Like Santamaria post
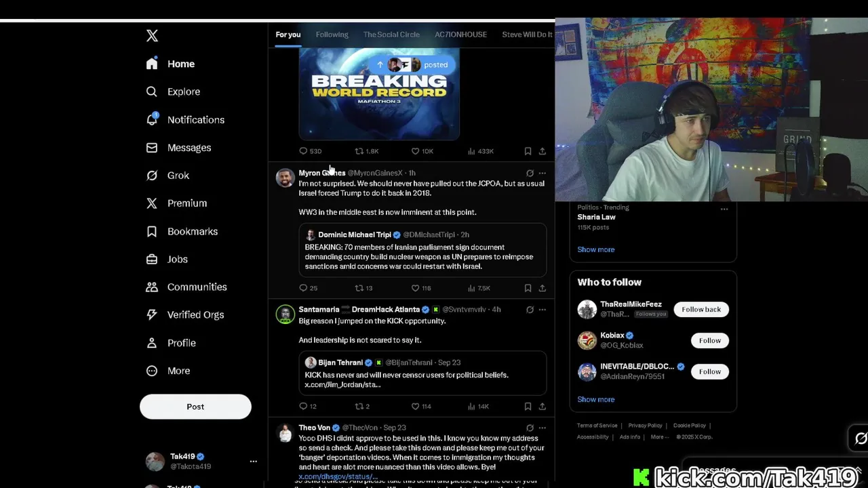This screenshot has width=868, height=488. (x=421, y=407)
